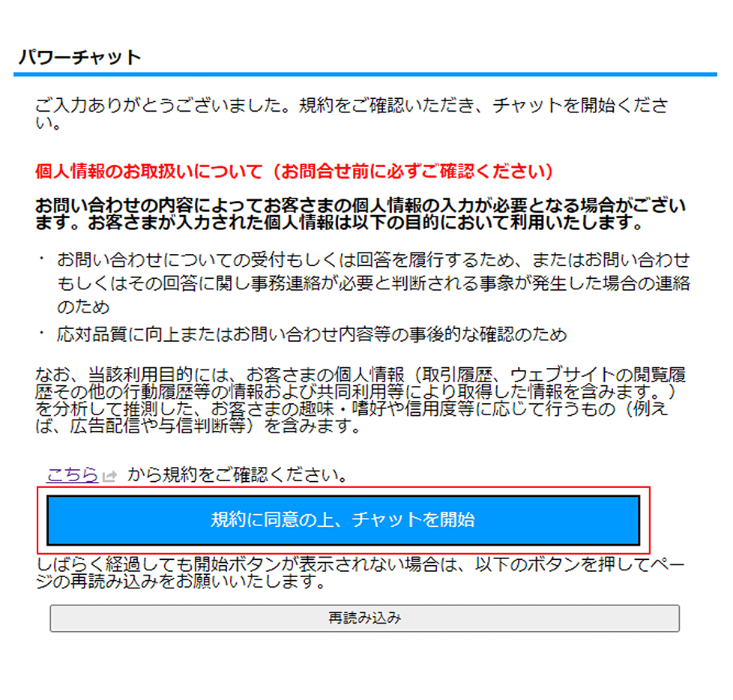This screenshot has width=733, height=700.
Task: Click the external link icon beside こちら
Action: click(109, 476)
